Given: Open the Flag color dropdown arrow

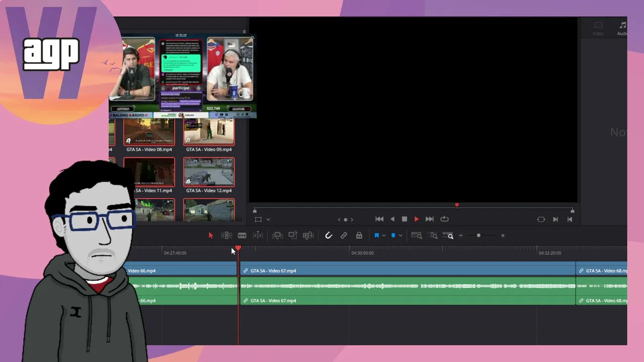Looking at the screenshot, I should pyautogui.click(x=384, y=235).
